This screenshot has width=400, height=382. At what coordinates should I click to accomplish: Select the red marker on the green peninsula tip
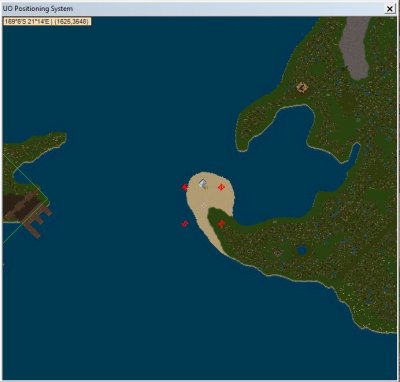[x=221, y=224]
